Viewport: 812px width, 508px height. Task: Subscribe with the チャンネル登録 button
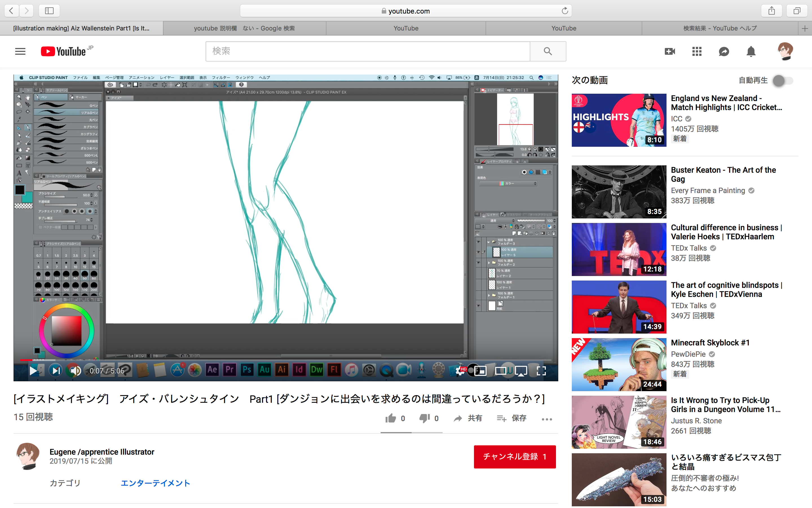click(x=515, y=457)
